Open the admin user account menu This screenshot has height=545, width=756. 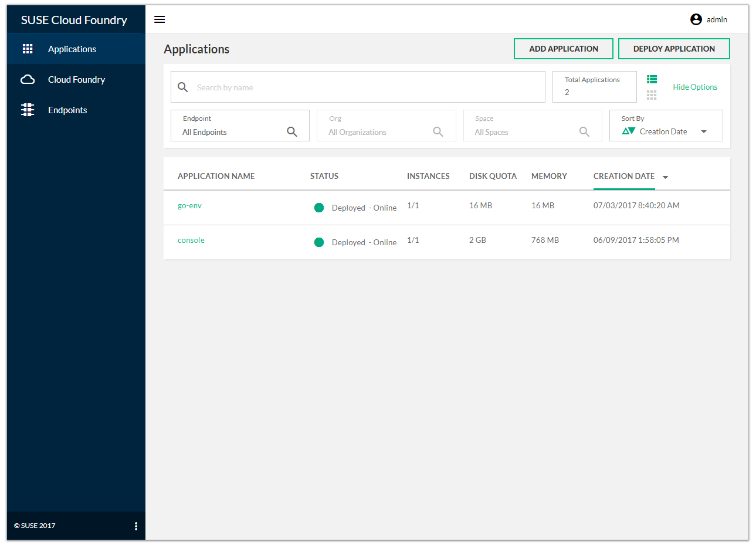click(696, 19)
